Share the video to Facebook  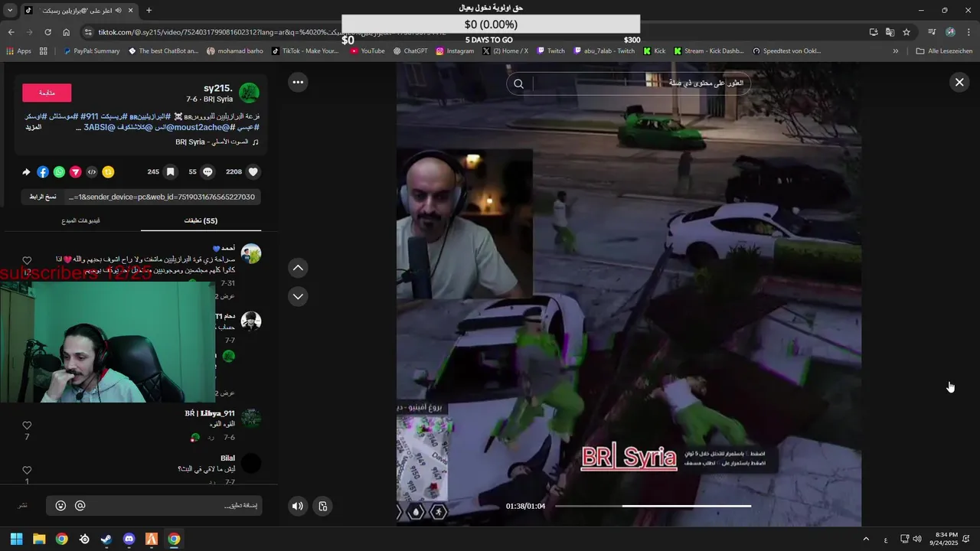43,172
